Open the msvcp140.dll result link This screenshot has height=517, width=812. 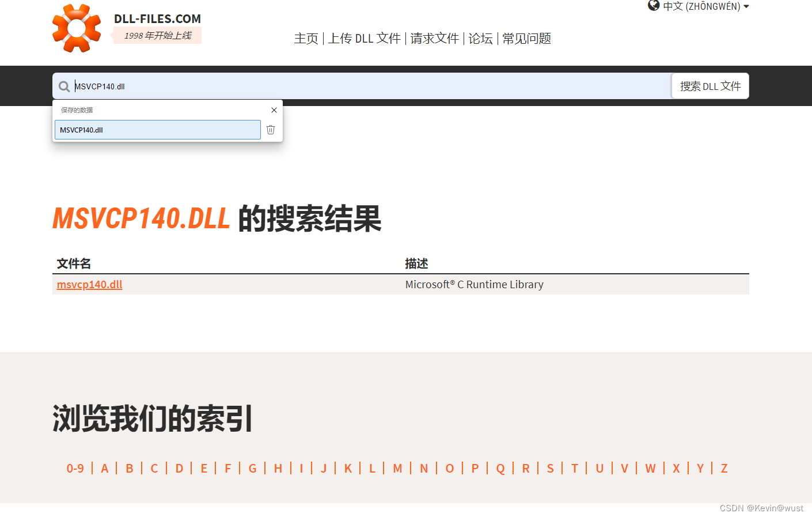point(89,284)
